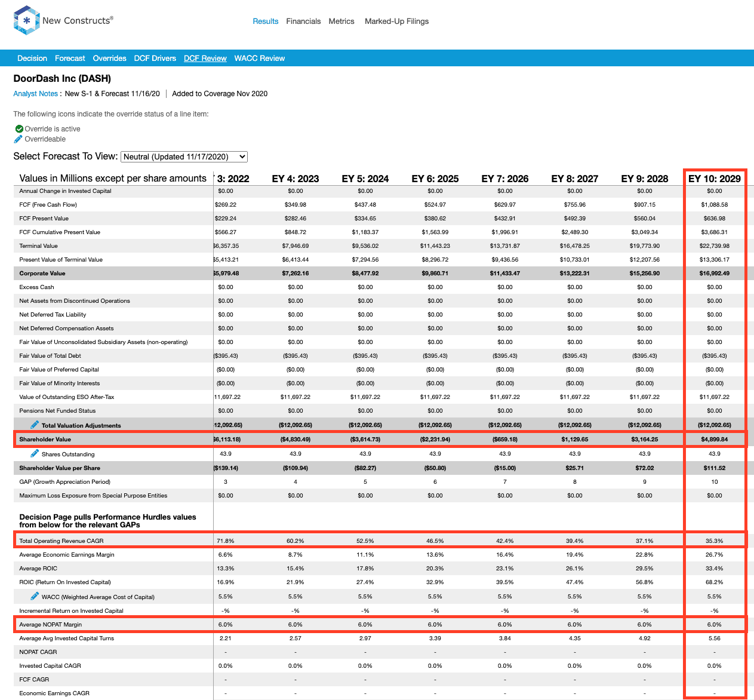754x700 pixels.
Task: Click the 26.7% economic earnings margin cell
Action: pyautogui.click(x=715, y=555)
